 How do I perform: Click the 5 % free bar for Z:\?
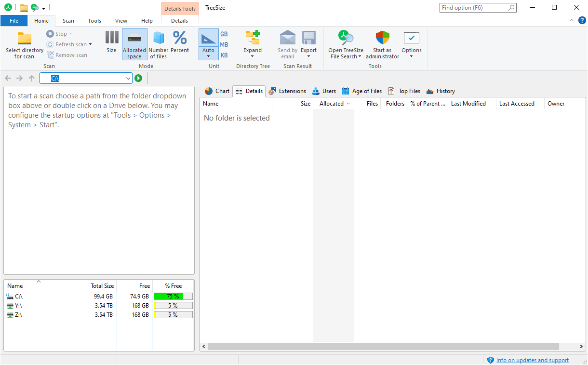[173, 315]
